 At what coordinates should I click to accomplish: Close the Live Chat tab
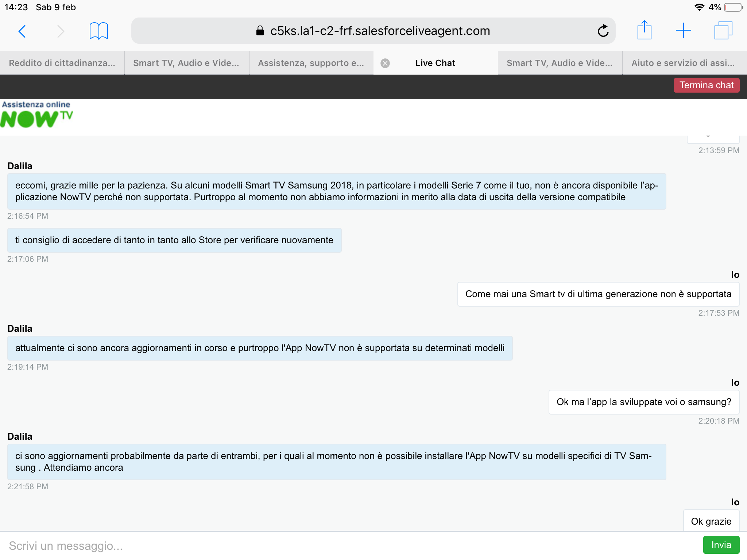(385, 63)
